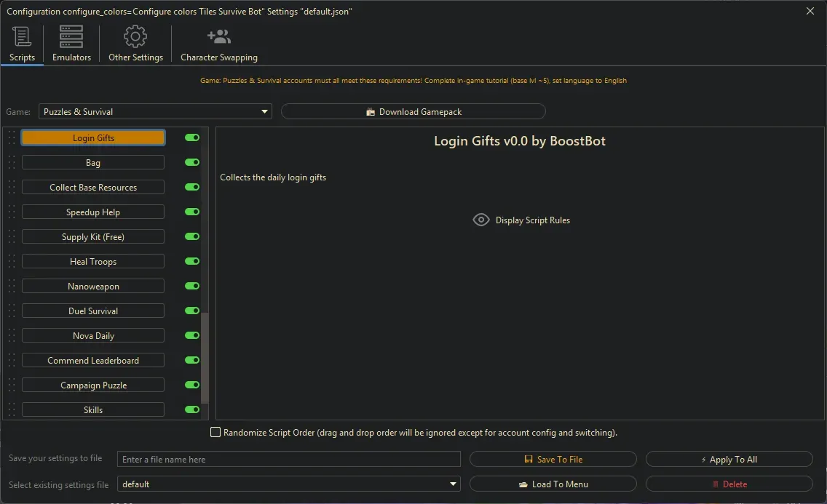The height and width of the screenshot is (504, 827).
Task: Click the clipboard icon above Scripts
Action: [21, 36]
